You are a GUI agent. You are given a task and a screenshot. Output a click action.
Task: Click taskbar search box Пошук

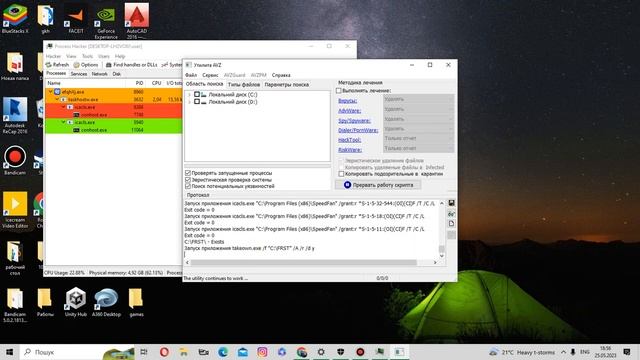click(78, 352)
